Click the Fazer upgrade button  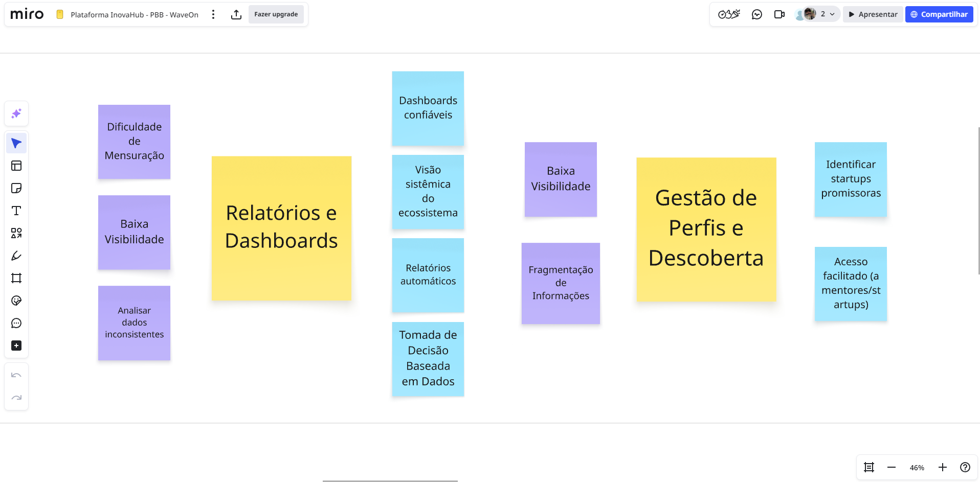click(x=276, y=14)
